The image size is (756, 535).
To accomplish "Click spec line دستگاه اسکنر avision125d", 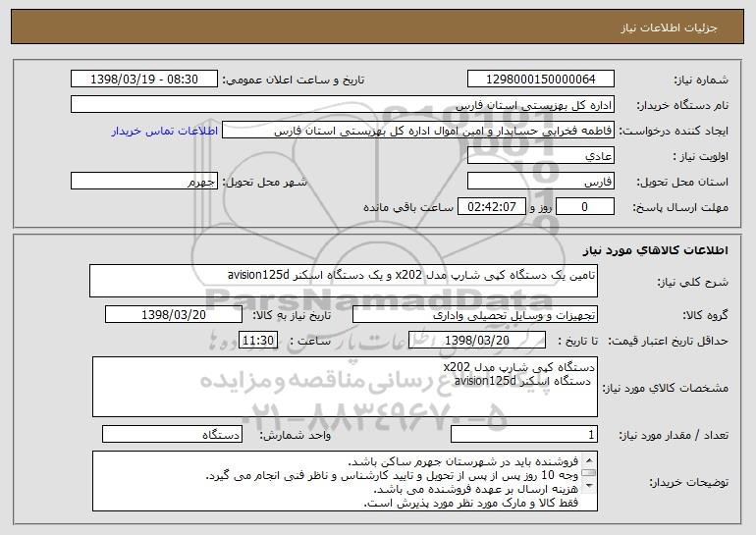I will click(x=522, y=381).
